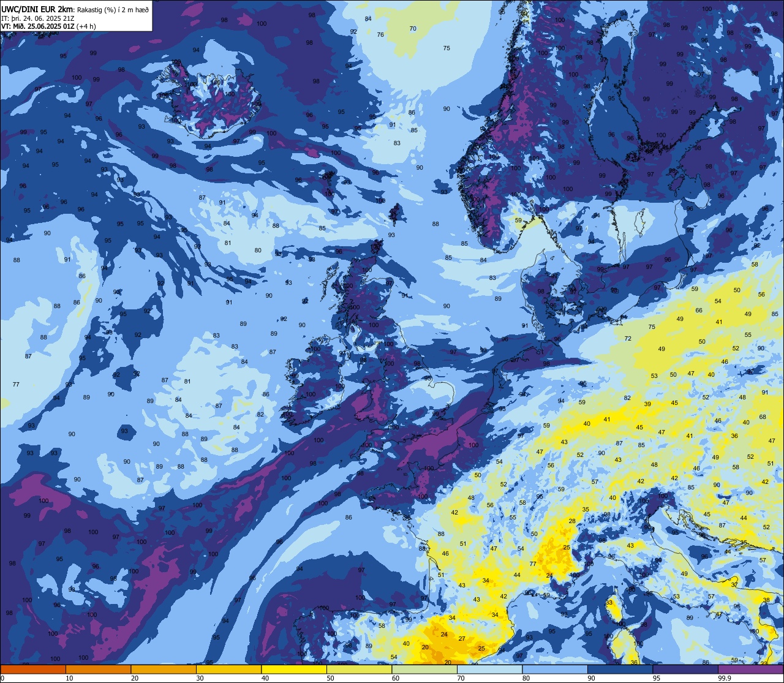
Task: Select the orange 10–20 legend swatch
Action: point(98,669)
